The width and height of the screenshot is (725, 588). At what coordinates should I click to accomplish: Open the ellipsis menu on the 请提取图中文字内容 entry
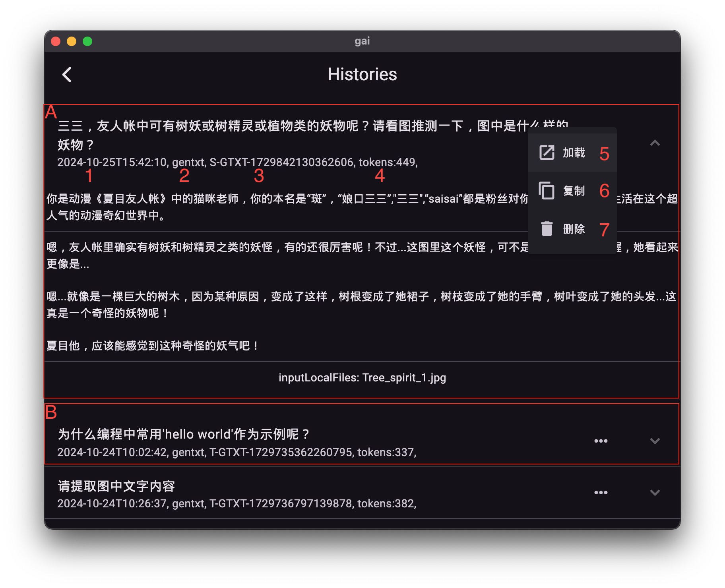[601, 493]
